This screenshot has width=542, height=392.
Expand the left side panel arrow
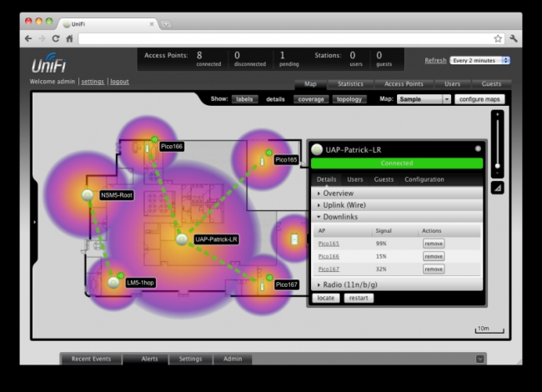tap(34, 222)
